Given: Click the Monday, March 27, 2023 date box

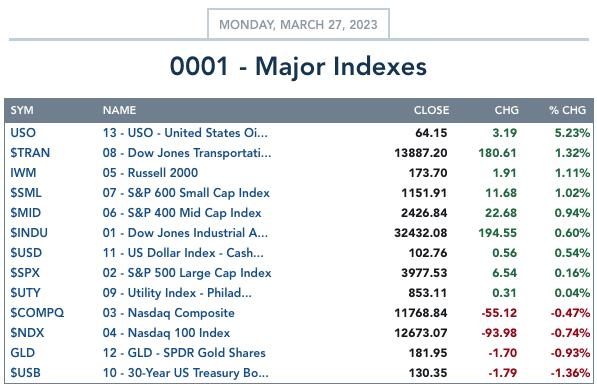Looking at the screenshot, I should point(298,24).
